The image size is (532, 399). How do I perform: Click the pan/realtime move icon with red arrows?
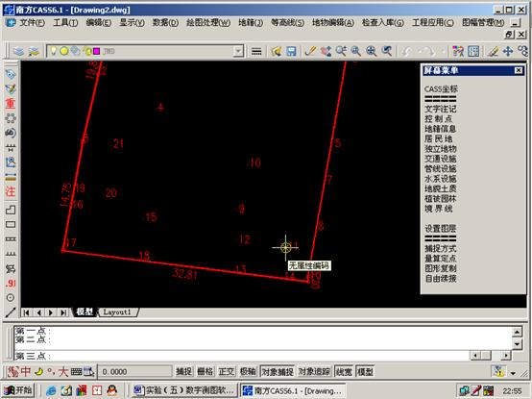click(x=326, y=51)
